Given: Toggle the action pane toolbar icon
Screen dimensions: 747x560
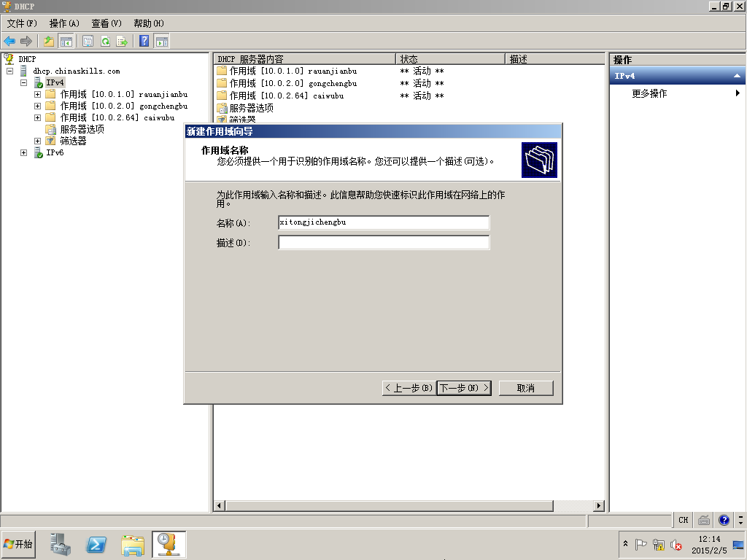Looking at the screenshot, I should (x=161, y=42).
